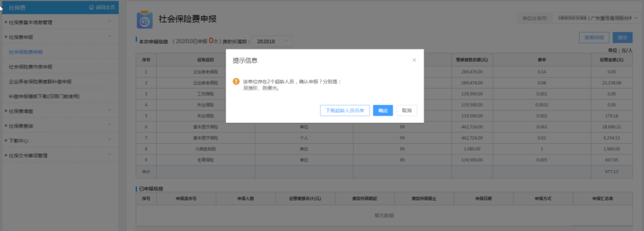644x231 pixels.
Task: Click the 已申报信息 section heading
Action: click(151, 189)
